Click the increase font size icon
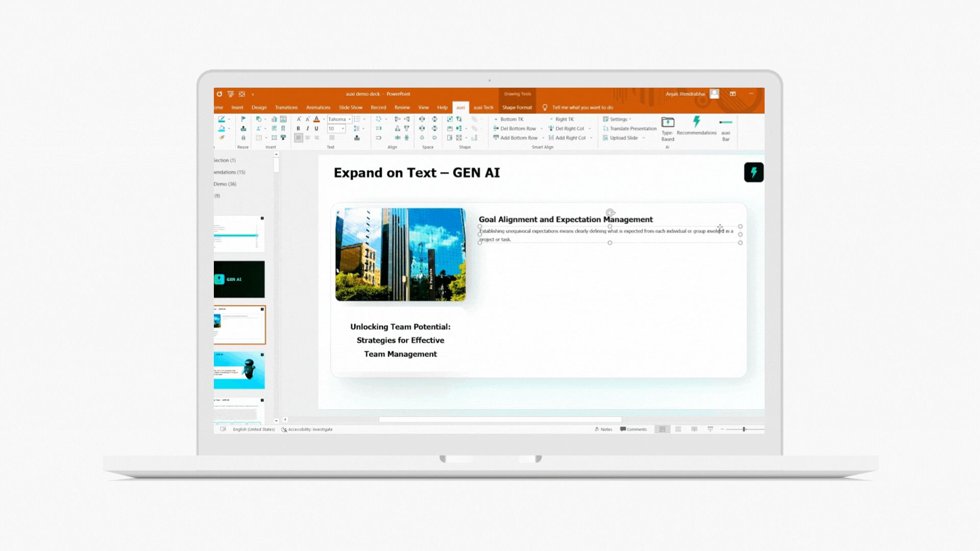This screenshot has width=980, height=551. 299,119
